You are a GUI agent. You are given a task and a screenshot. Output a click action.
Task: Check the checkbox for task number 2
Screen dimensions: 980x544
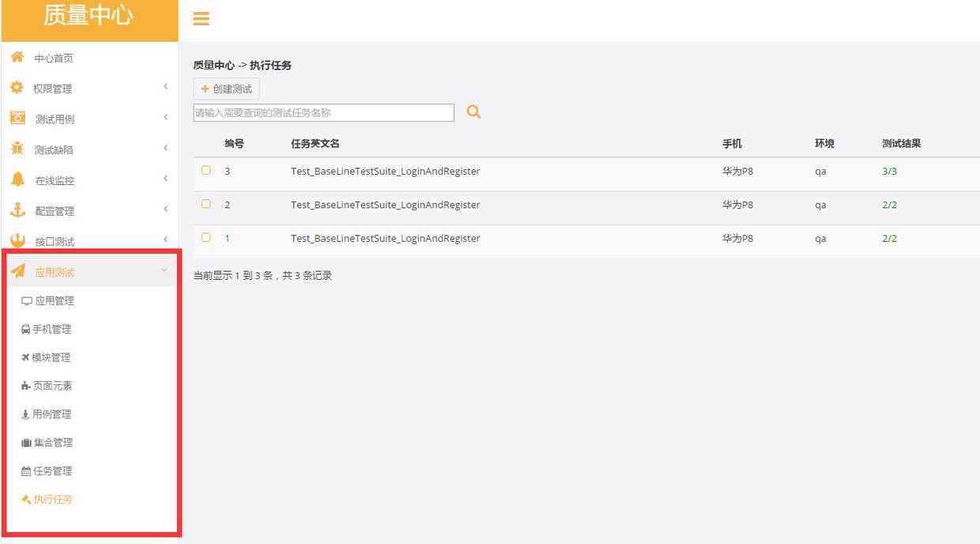tap(205, 204)
